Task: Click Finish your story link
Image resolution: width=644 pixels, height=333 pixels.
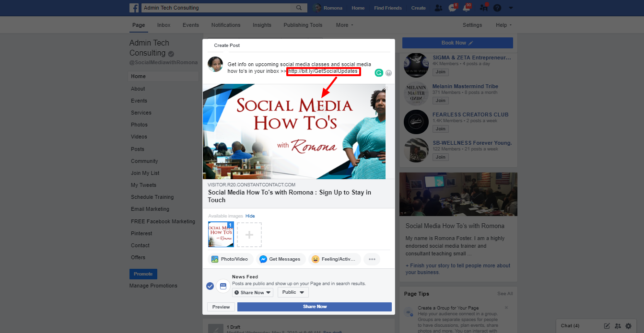Action: click(x=458, y=269)
